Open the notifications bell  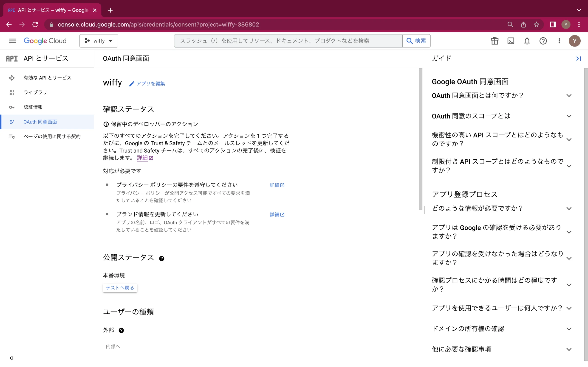(527, 41)
